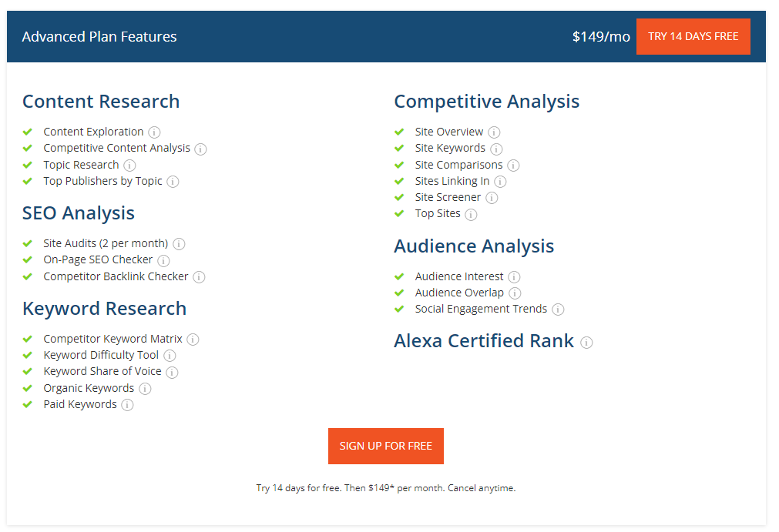
Task: Show info for Competitor Keyword Matrix
Action: [193, 340]
